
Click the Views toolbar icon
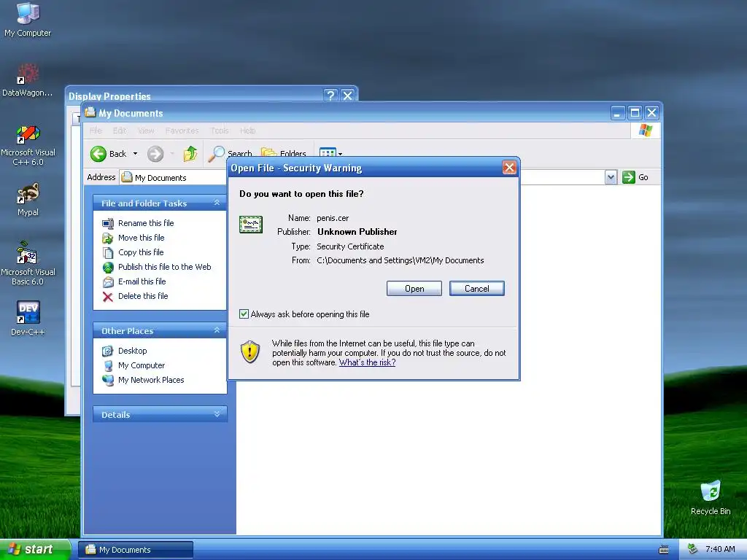[x=328, y=153]
